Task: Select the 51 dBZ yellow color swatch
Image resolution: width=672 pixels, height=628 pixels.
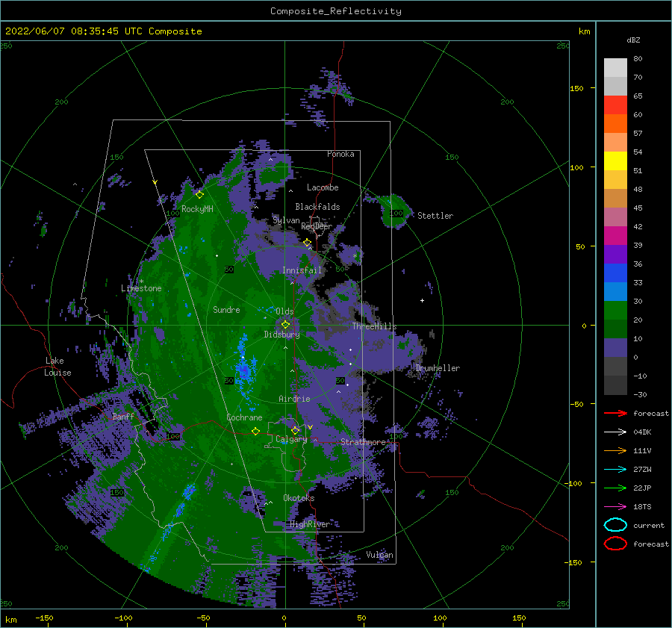Action: [x=615, y=161]
